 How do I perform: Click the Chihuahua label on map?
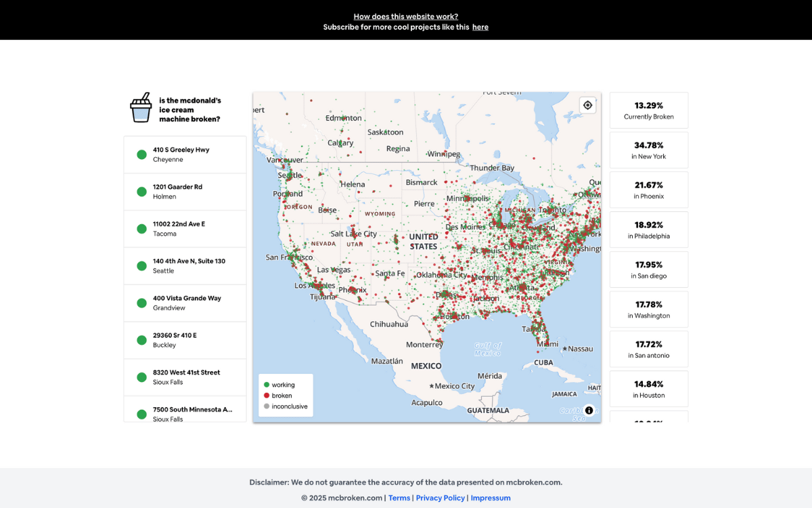point(389,324)
